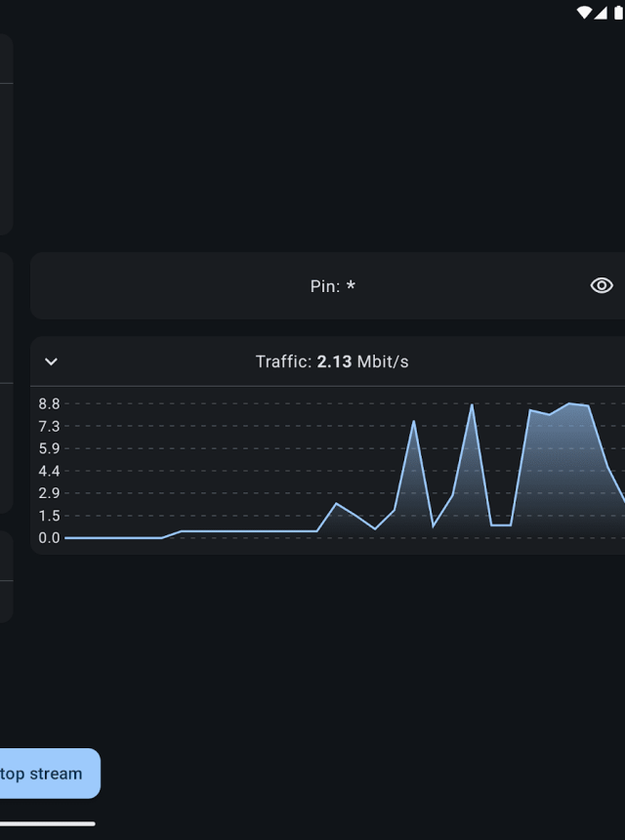The height and width of the screenshot is (840, 625).
Task: Tap the 'Traffic: 2.13 Mbit/s' header label
Action: coord(332,361)
